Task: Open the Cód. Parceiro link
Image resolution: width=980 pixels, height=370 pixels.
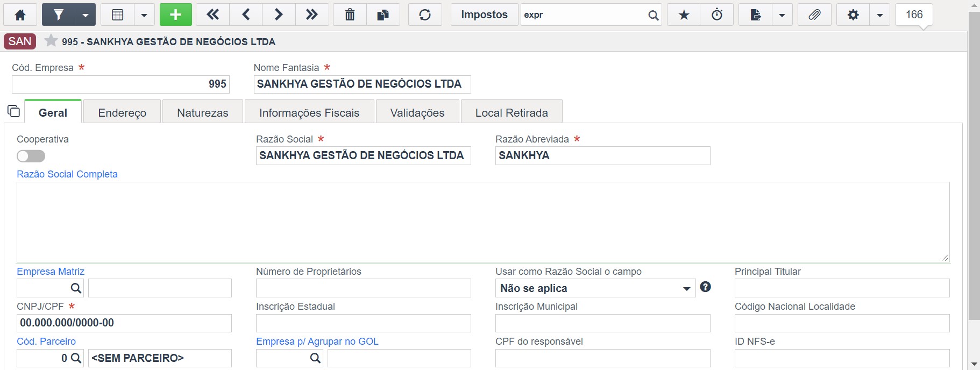Action: point(46,341)
